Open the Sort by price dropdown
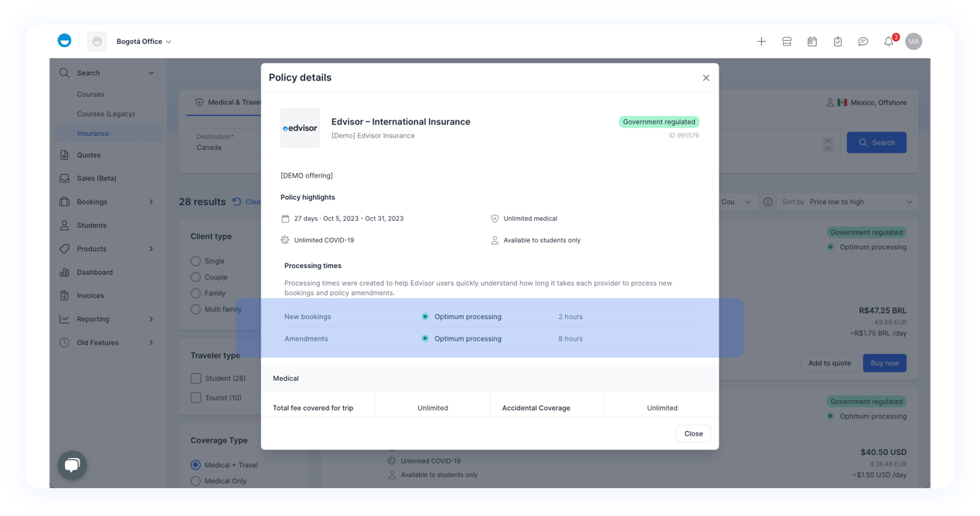Image resolution: width=980 pixels, height=516 pixels. pos(847,202)
